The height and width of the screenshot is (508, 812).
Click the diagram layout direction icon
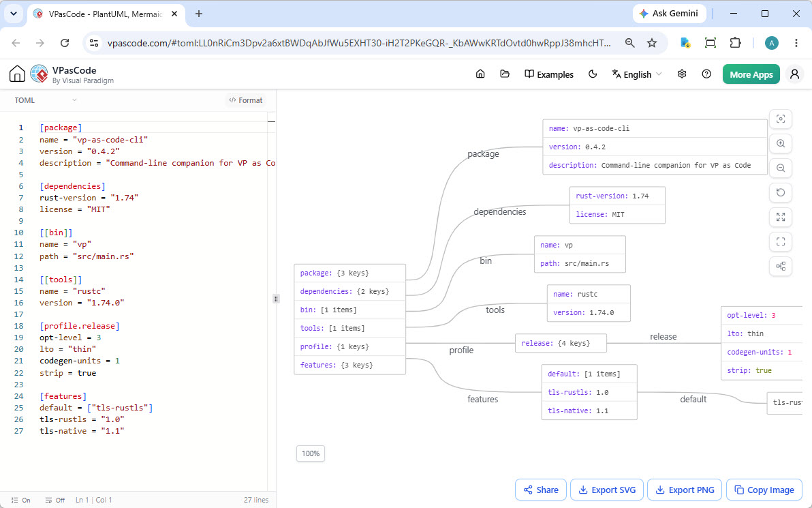coord(781,267)
